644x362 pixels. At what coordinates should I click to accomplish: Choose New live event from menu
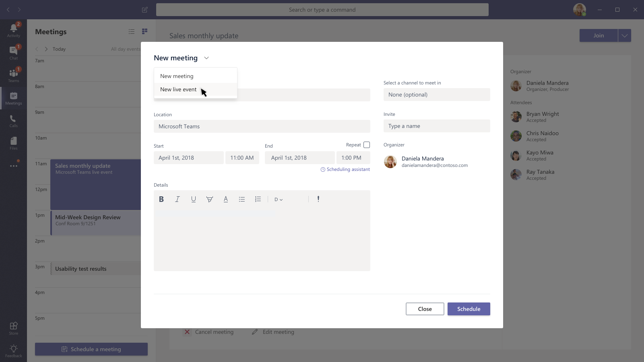178,89
